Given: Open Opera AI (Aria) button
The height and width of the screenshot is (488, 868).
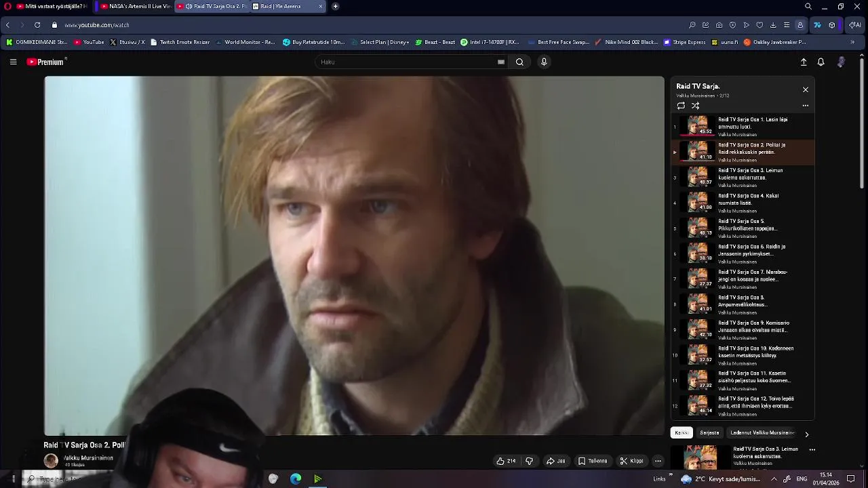Looking at the screenshot, I should [855, 25].
